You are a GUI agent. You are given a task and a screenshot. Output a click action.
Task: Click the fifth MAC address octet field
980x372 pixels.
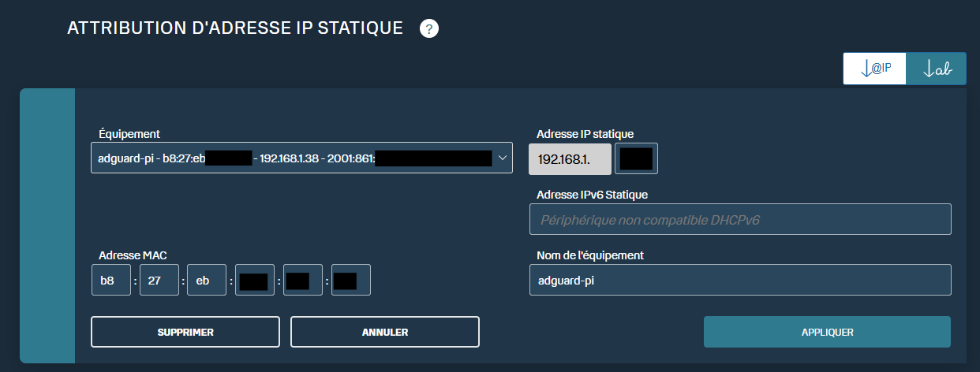pos(303,280)
